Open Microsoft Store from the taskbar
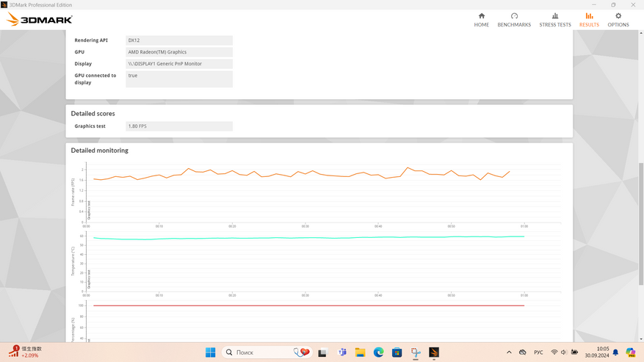The image size is (644, 362). [x=397, y=352]
